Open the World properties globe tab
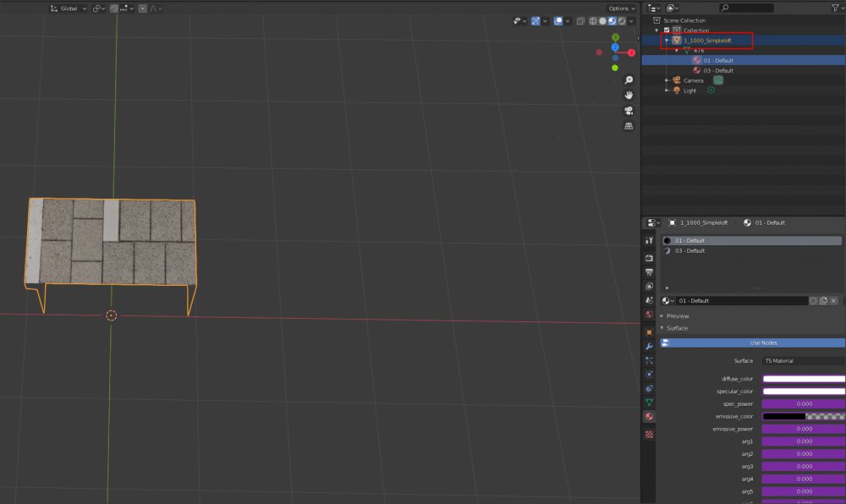The image size is (846, 504). click(x=649, y=315)
